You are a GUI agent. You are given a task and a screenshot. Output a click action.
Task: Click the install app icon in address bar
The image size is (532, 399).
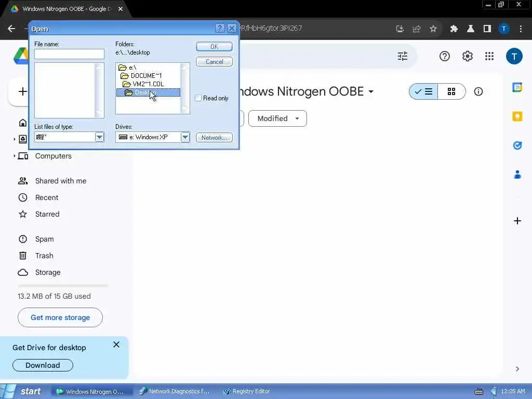click(400, 29)
